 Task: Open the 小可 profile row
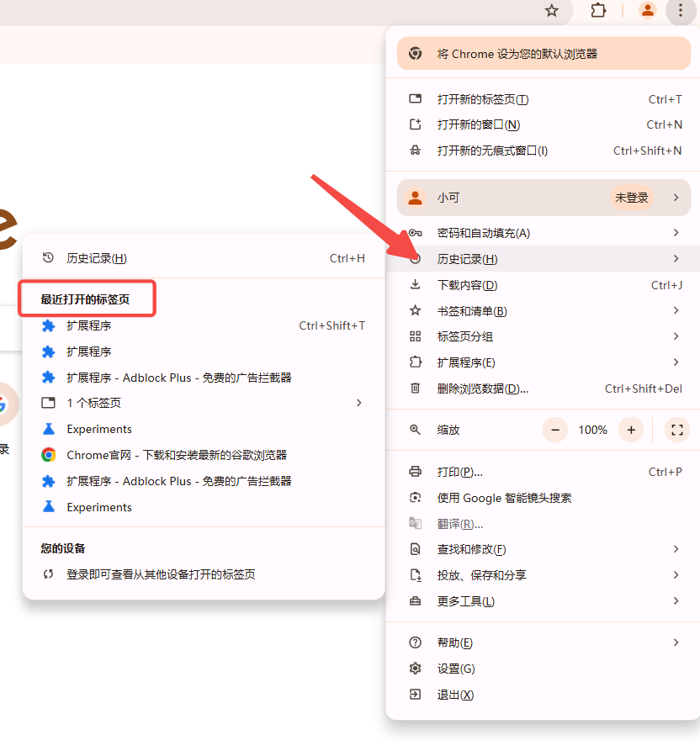pyautogui.click(x=544, y=198)
